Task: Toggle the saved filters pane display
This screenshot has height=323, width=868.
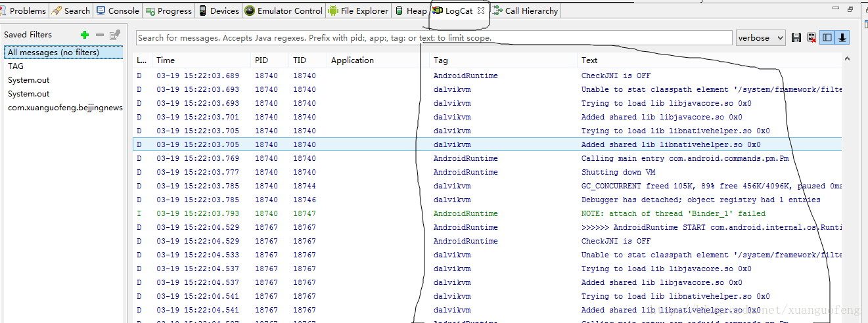Action: pos(827,38)
